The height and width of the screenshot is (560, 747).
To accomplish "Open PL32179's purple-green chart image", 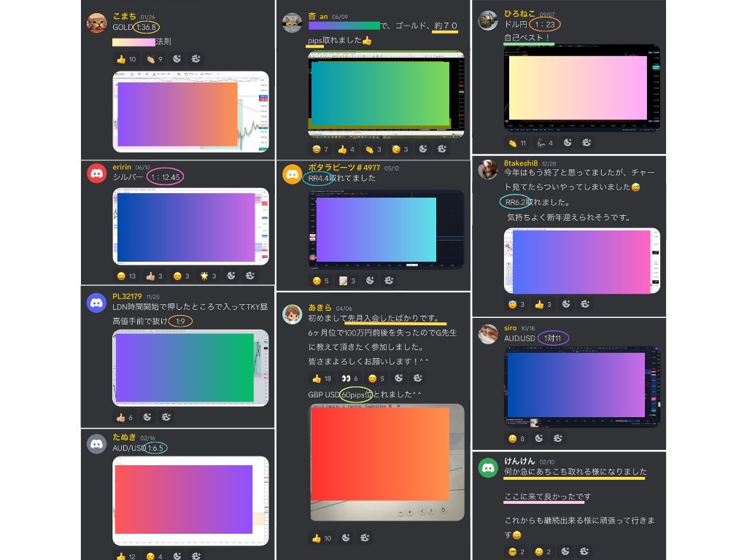I will (190, 367).
